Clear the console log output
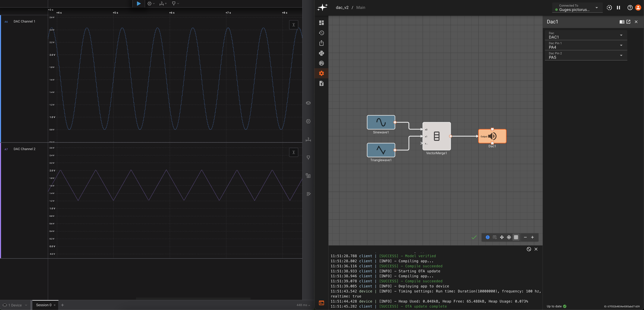644x310 pixels. 528,249
